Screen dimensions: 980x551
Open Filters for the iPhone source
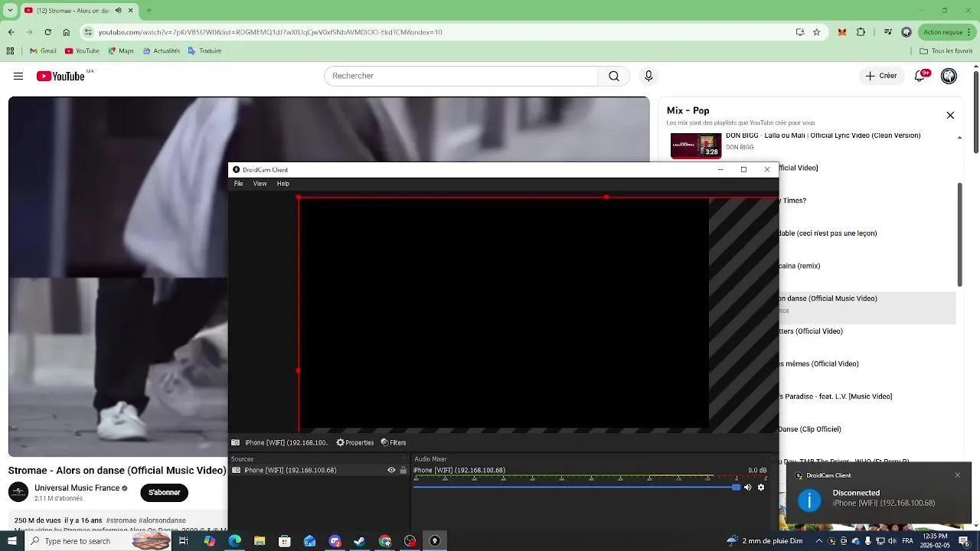[394, 442]
